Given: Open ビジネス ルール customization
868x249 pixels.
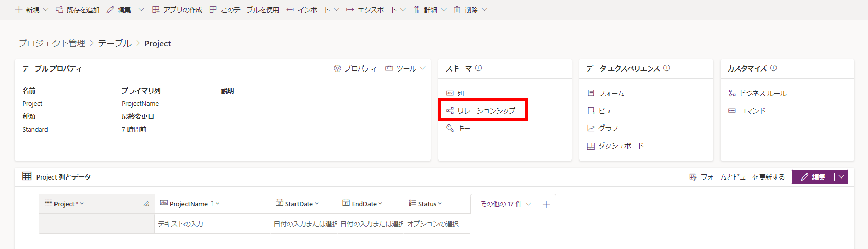Looking at the screenshot, I should [x=763, y=93].
